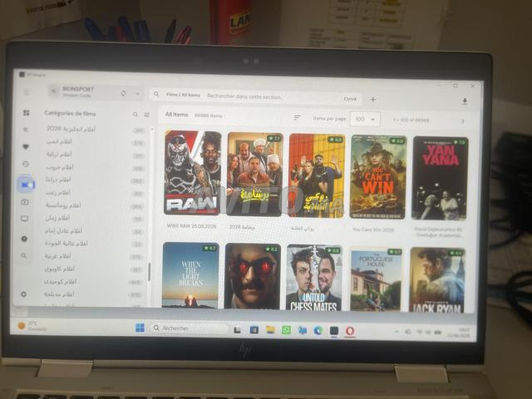The image size is (532, 399).
Task: Open the sort options icon
Action: pos(298,117)
